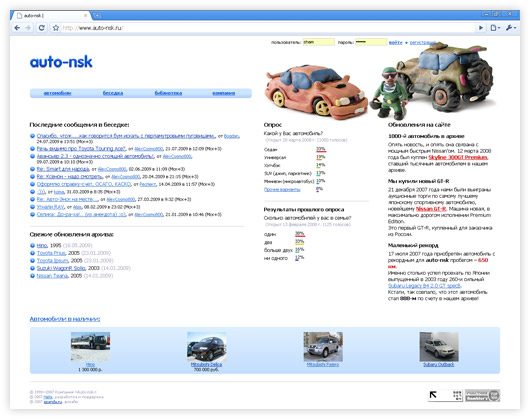530x420 pixels.
Task: Open the Subaru Outback thumbnail
Action: click(x=439, y=347)
